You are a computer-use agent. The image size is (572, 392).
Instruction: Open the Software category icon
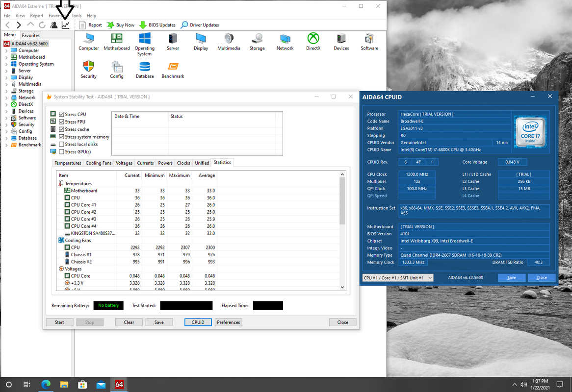[369, 42]
